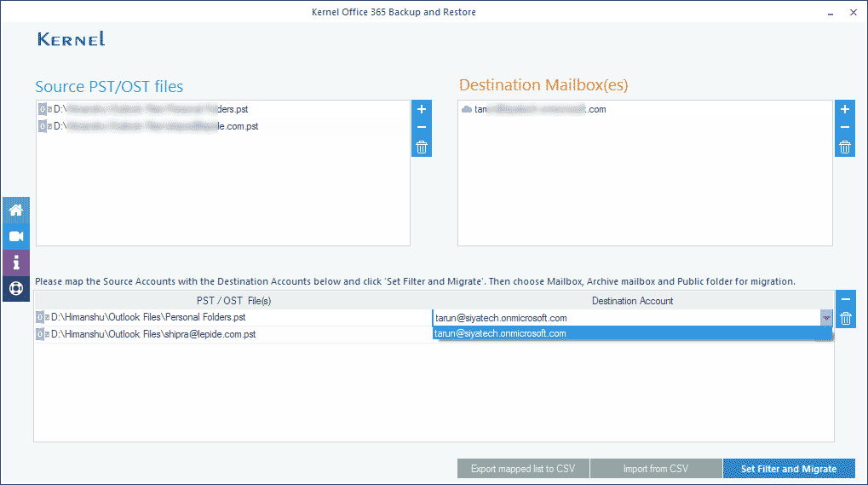Screen dimensions: 868x485
Task: Choose tarun@siyatech.onmicrosoft.com from dropdown list
Action: click(632, 333)
